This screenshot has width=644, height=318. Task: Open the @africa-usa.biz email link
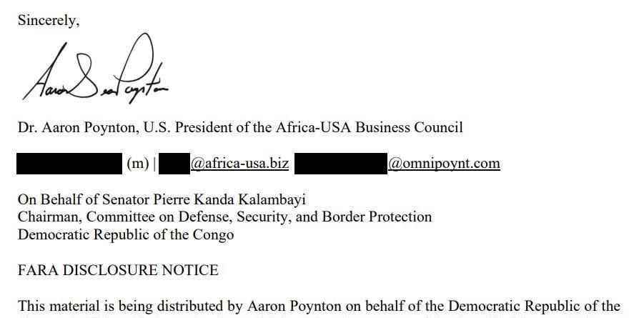[x=239, y=164]
